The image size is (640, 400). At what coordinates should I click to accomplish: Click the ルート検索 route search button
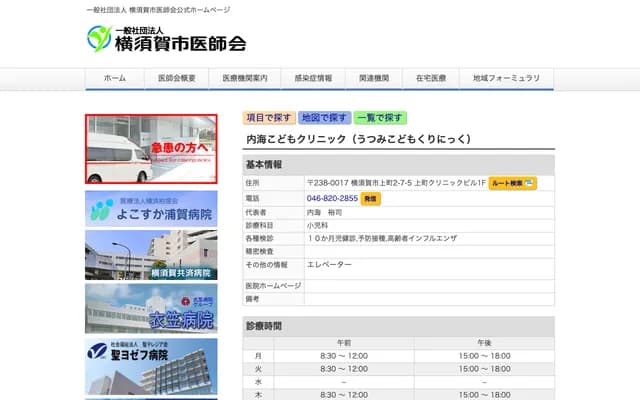click(513, 183)
